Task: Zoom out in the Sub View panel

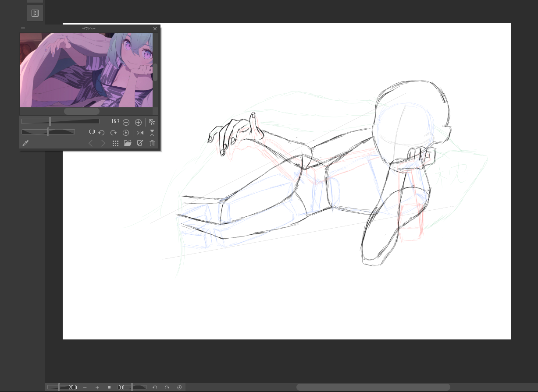Action: coord(126,122)
